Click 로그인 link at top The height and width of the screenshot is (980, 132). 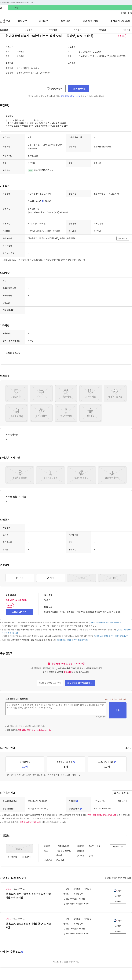pyautogui.click(x=123, y=13)
